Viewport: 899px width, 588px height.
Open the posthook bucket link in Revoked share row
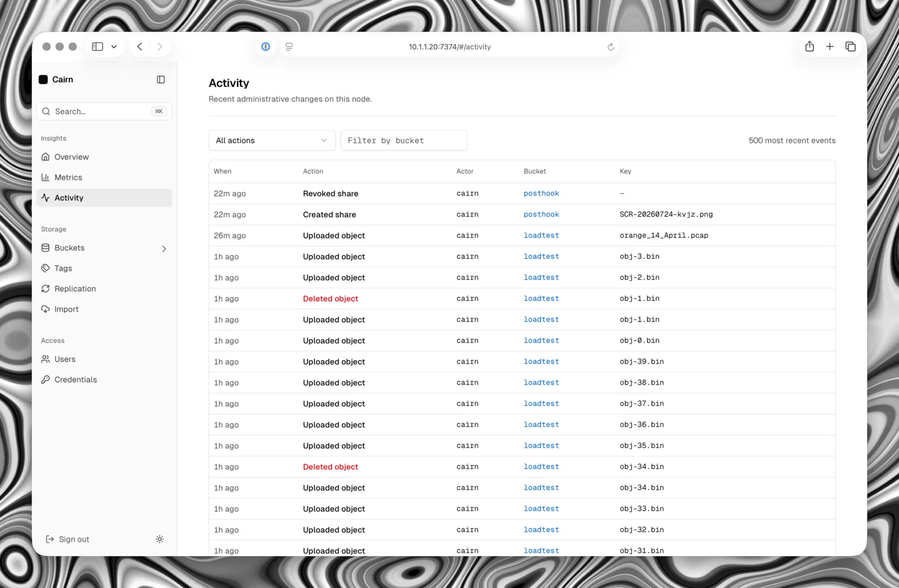(x=541, y=193)
